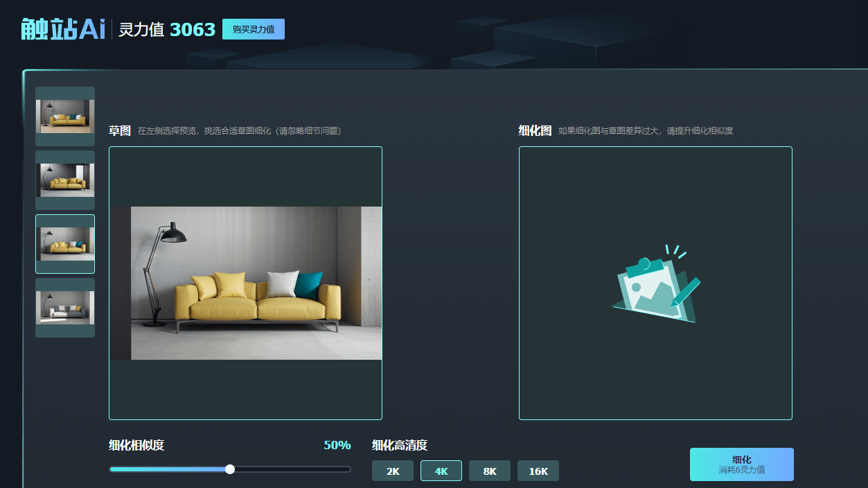Click the image placeholder icon in 细化图 panel
This screenshot has width=868, height=488.
coord(655,283)
